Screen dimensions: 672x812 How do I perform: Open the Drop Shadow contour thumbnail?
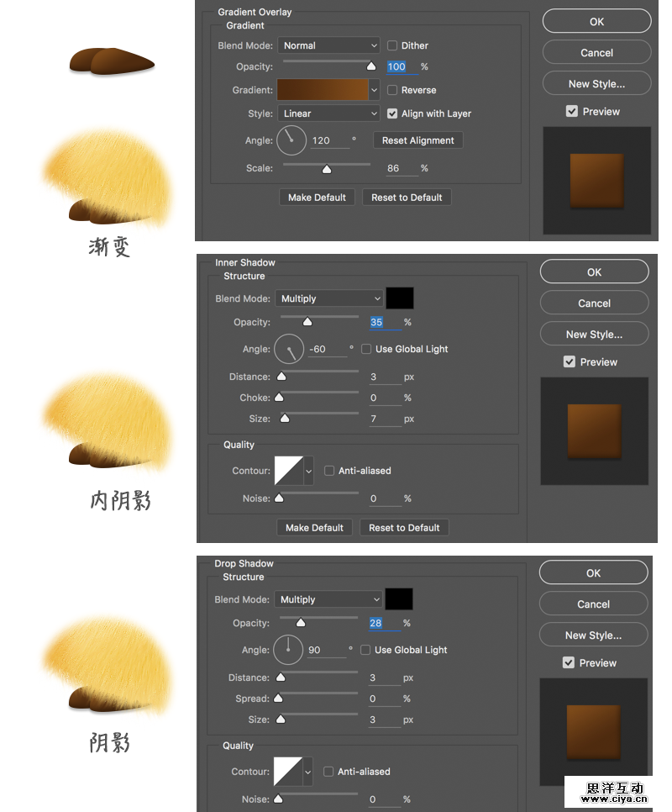point(287,771)
